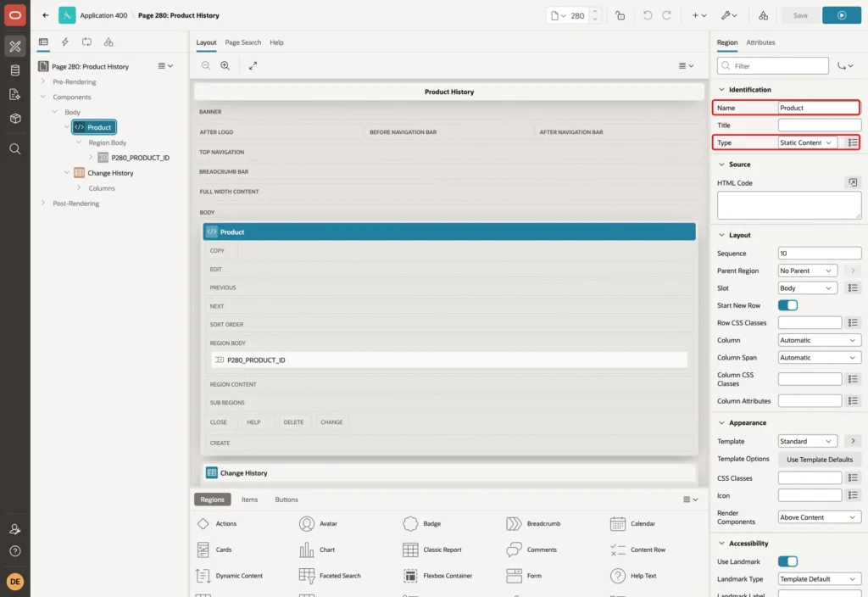Toggle the Start New Row switch
868x597 pixels.
787,305
